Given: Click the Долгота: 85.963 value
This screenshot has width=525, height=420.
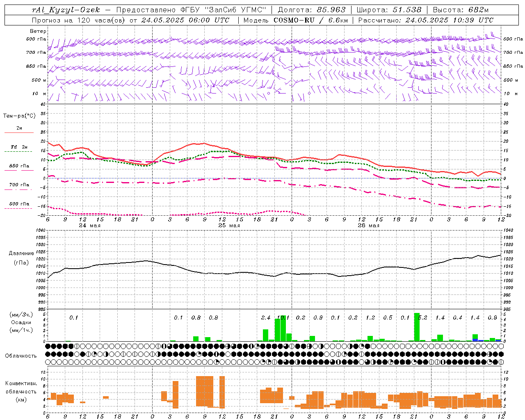Looking at the screenshot, I should point(312,10).
